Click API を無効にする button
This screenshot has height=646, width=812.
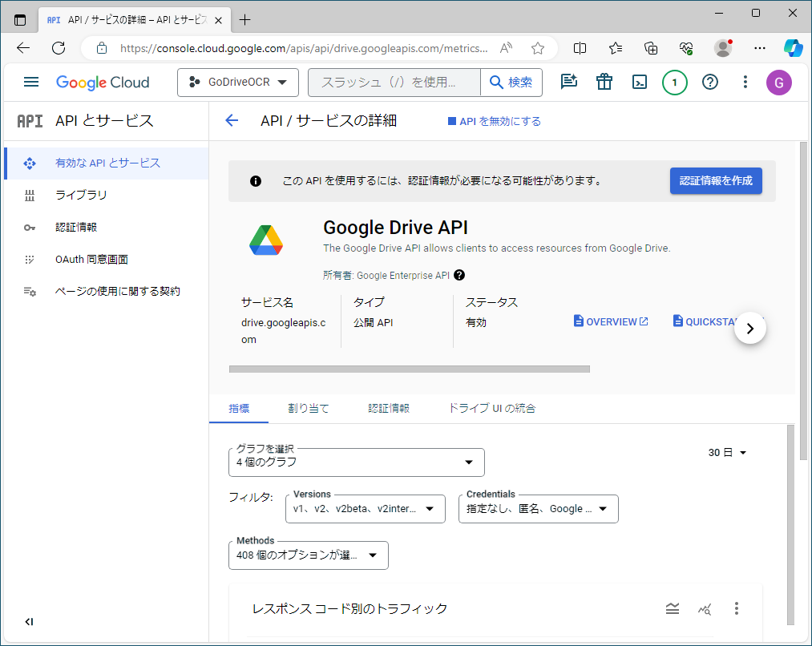tap(495, 121)
